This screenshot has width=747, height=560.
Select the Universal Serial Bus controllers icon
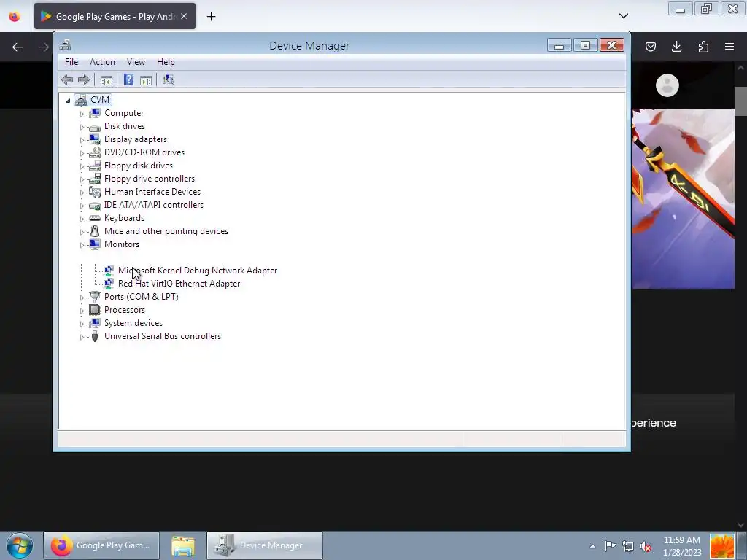[95, 336]
